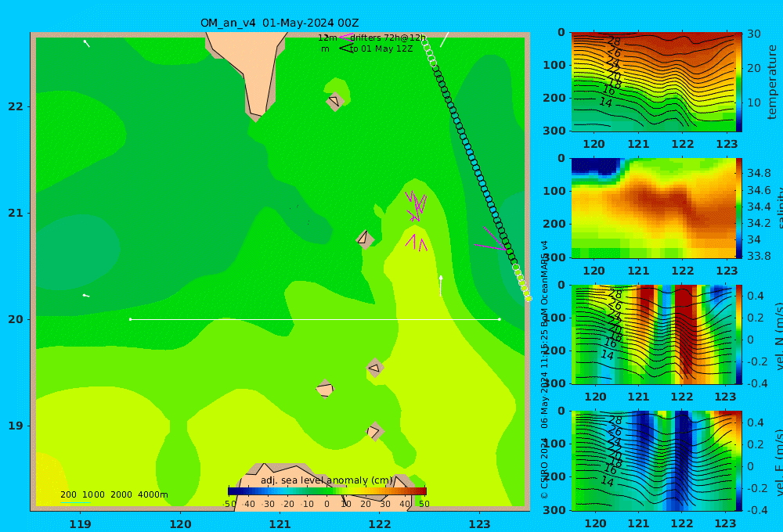This screenshot has height=532, width=783.
Task: Click the sea level anomaly colorbar
Action: tap(327, 491)
